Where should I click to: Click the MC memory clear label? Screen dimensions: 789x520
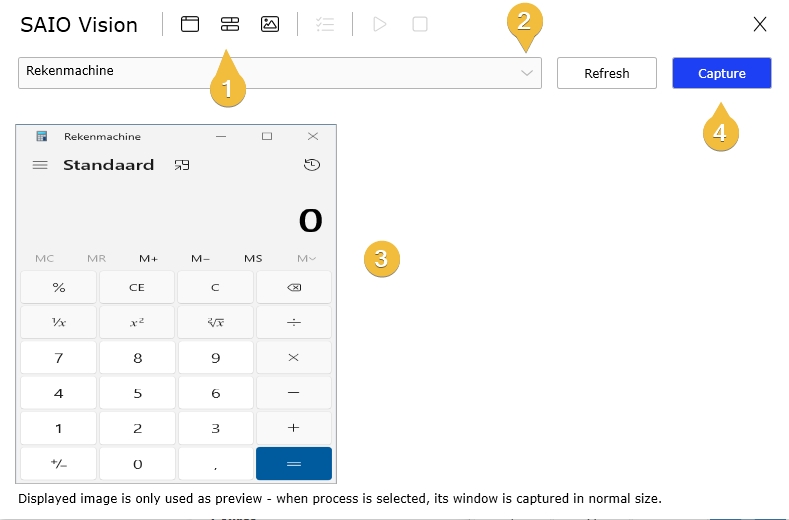point(44,258)
